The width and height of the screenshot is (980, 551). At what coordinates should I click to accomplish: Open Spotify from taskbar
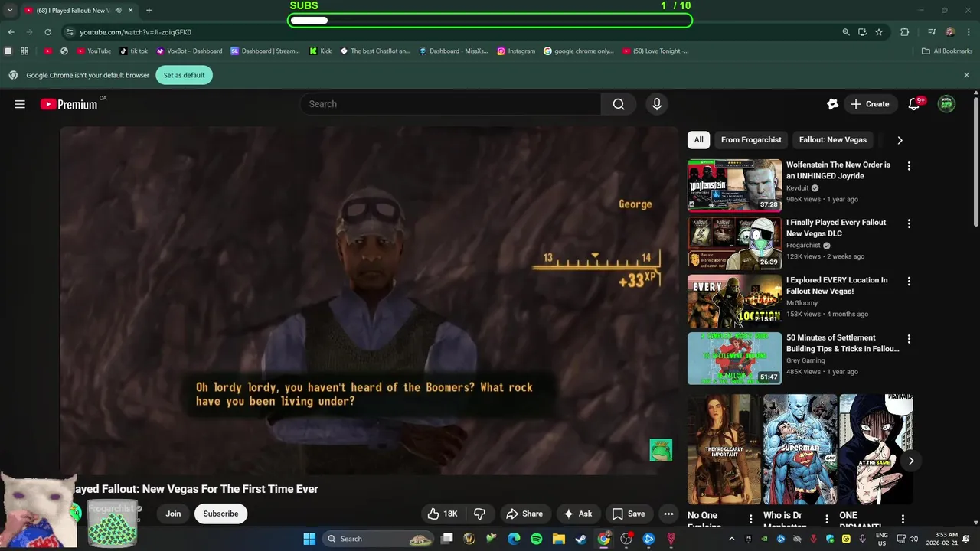tap(536, 539)
